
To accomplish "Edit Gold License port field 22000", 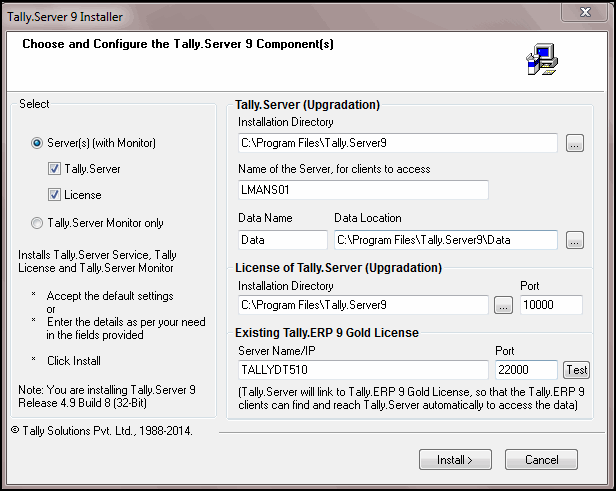I will click(x=526, y=370).
